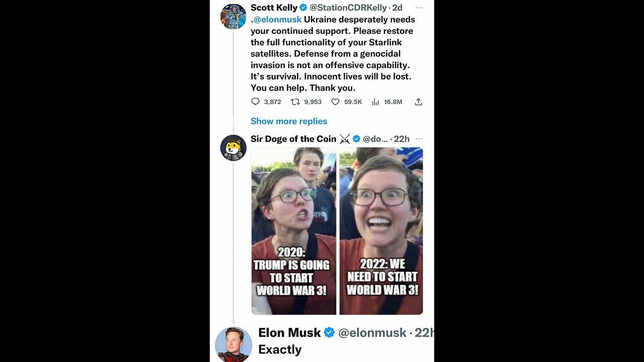
Task: Open Sir Doge of the Coin avatar
Action: (x=233, y=148)
